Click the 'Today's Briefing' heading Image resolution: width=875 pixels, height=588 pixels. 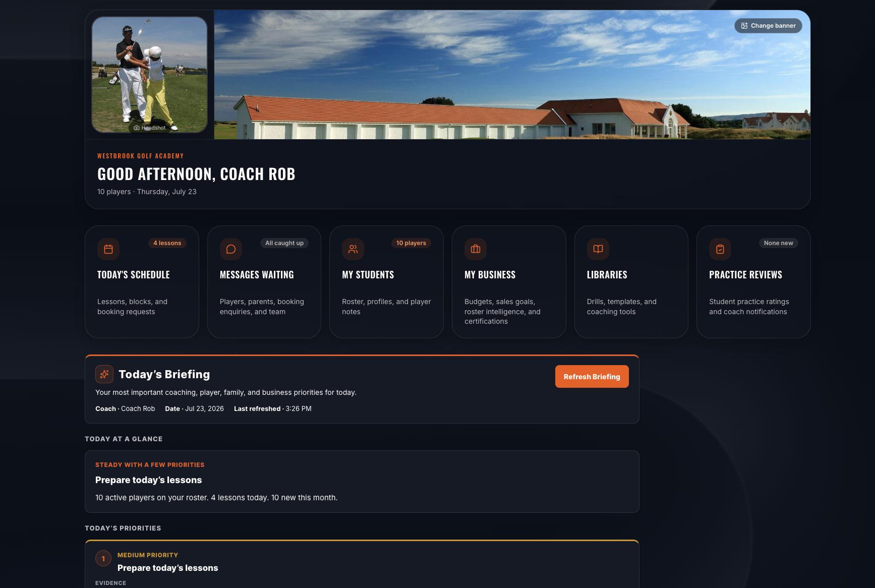(x=164, y=374)
